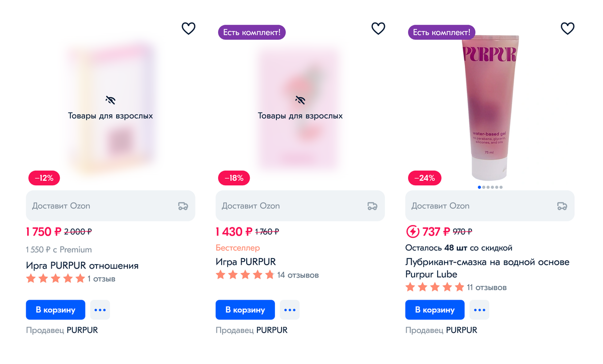Click delivery truck icon on second card
603x364 pixels.
coord(372,206)
